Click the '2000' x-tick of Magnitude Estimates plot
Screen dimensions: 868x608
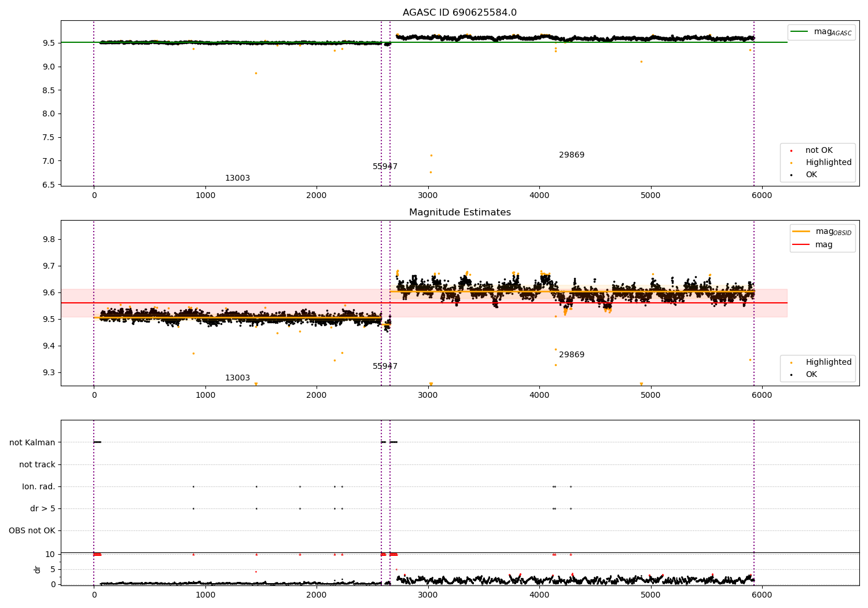317,395
